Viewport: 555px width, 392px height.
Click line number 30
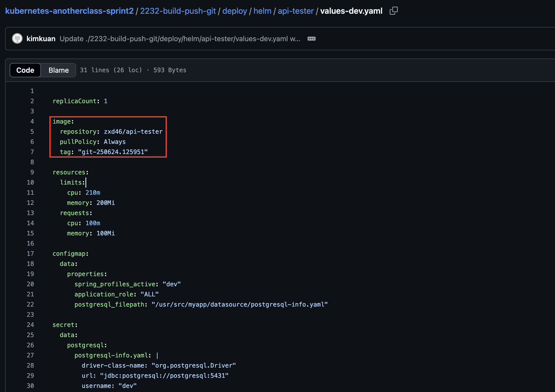tap(30, 386)
